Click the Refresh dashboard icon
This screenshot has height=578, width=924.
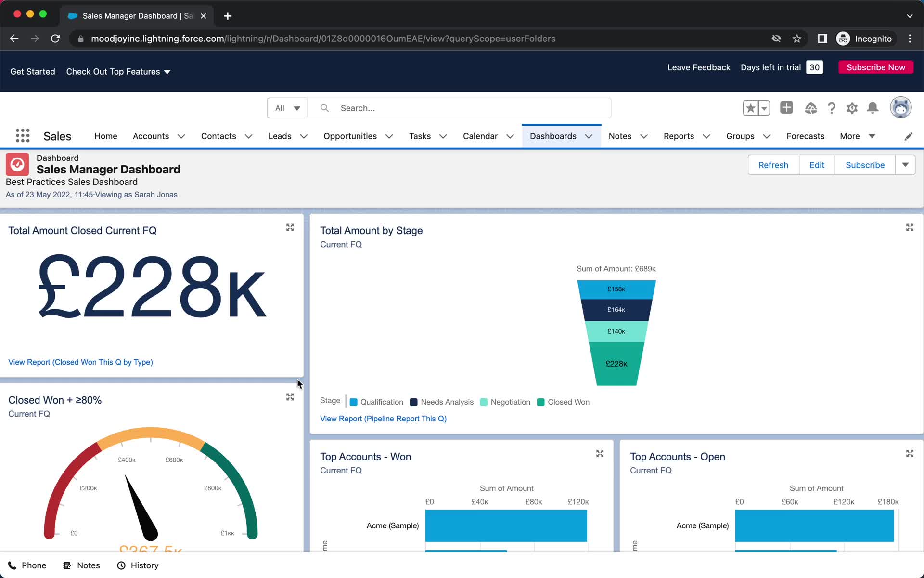click(x=774, y=164)
